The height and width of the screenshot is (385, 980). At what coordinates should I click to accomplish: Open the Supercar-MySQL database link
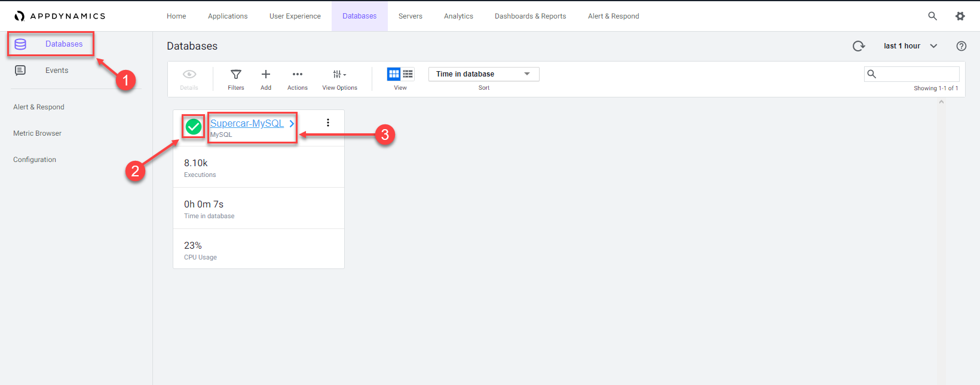(247, 123)
